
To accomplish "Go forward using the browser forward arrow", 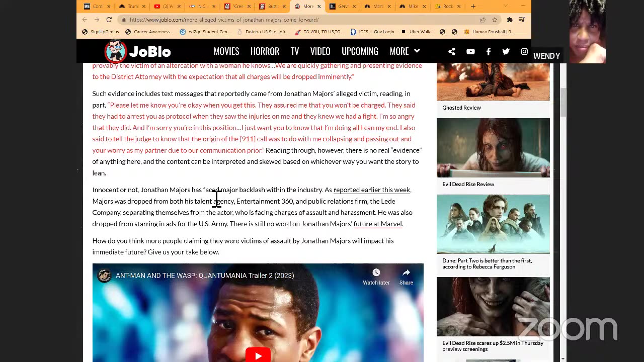I will coord(97,20).
